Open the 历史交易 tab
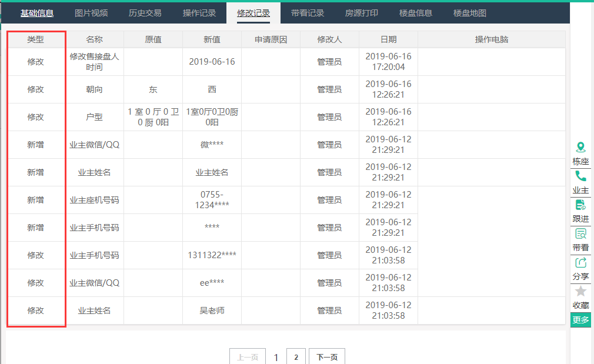The width and height of the screenshot is (594, 364). click(x=145, y=13)
